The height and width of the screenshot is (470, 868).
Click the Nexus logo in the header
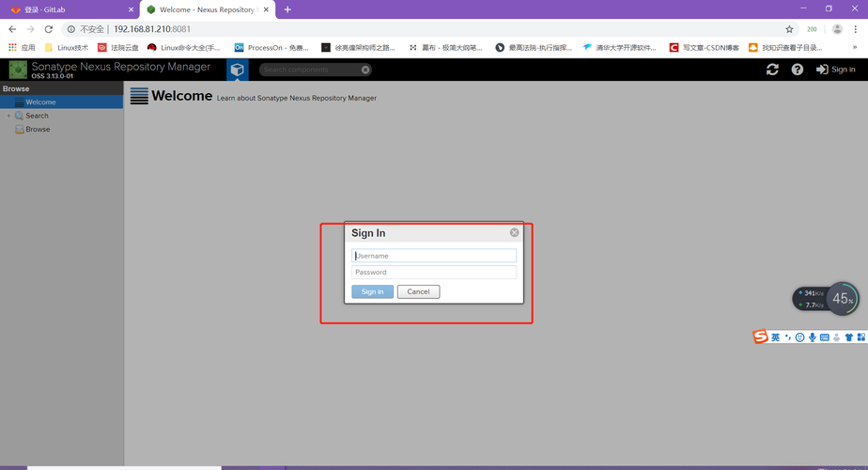(x=18, y=70)
